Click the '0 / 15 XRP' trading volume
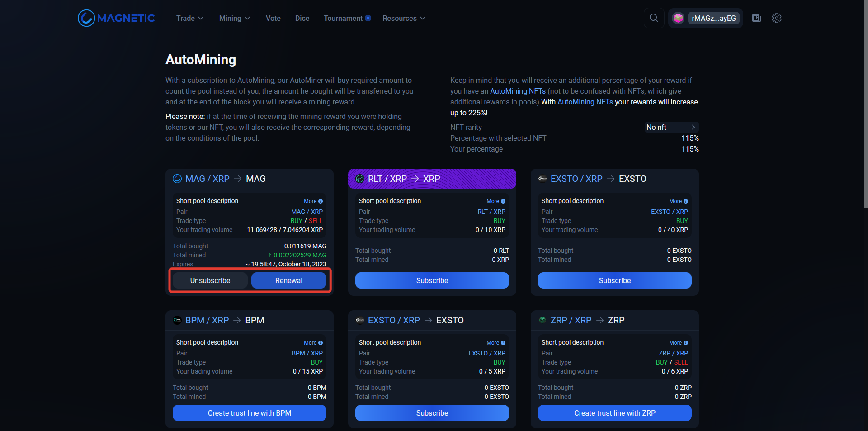Viewport: 868px width, 431px height. 308,371
